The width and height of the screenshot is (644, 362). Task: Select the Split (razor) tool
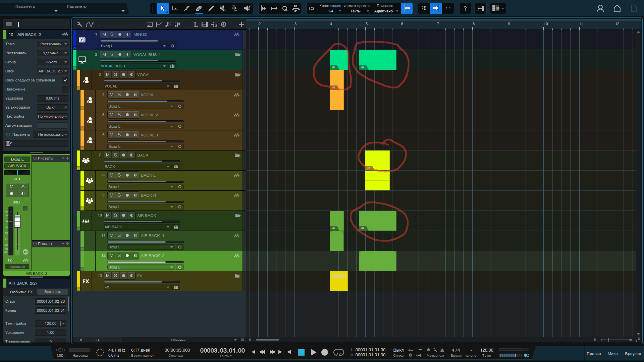[x=187, y=8]
